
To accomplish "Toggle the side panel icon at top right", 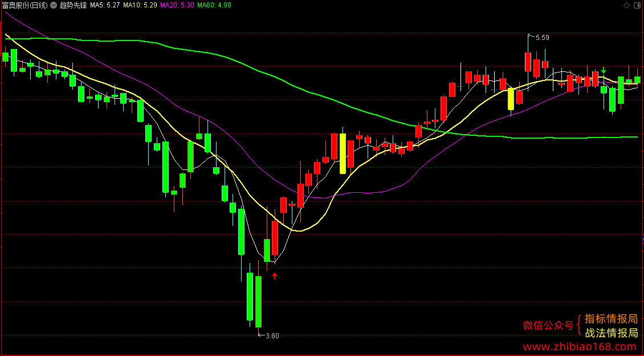I will tap(637, 5).
